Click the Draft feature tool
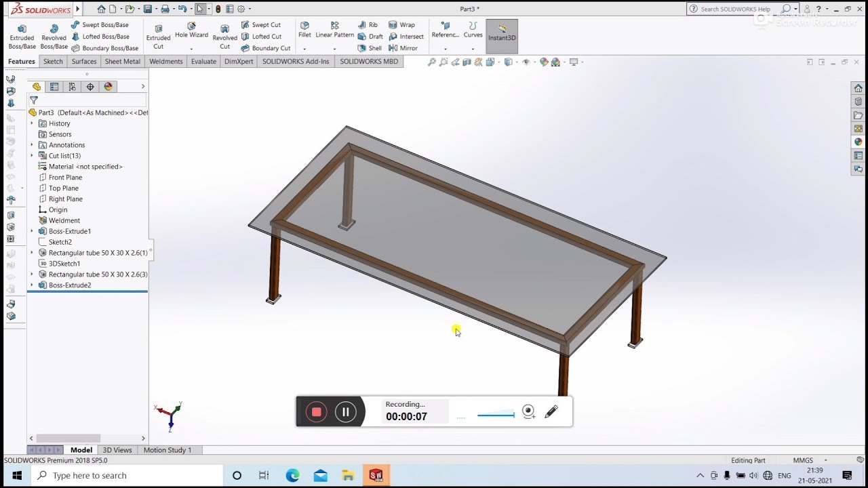 click(x=370, y=37)
